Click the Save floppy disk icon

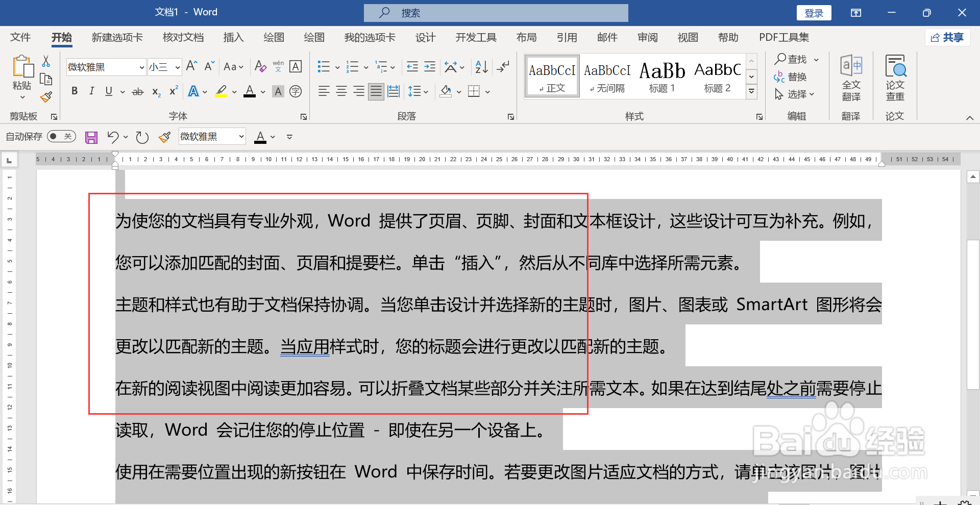pyautogui.click(x=91, y=137)
